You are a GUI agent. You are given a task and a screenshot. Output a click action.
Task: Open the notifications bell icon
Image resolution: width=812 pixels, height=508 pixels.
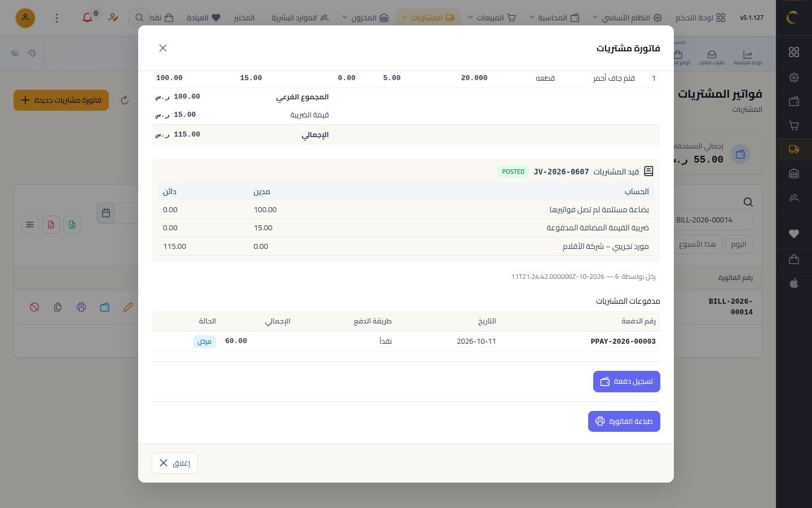(87, 18)
